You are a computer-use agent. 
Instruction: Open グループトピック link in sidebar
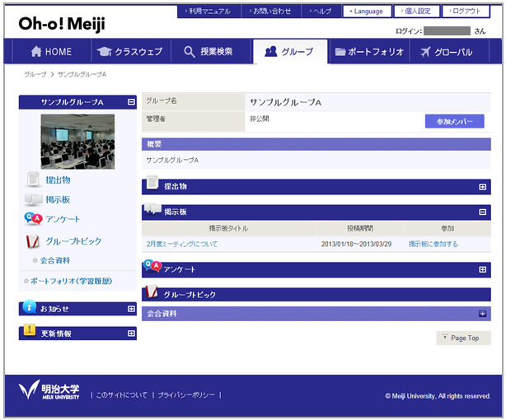point(73,241)
